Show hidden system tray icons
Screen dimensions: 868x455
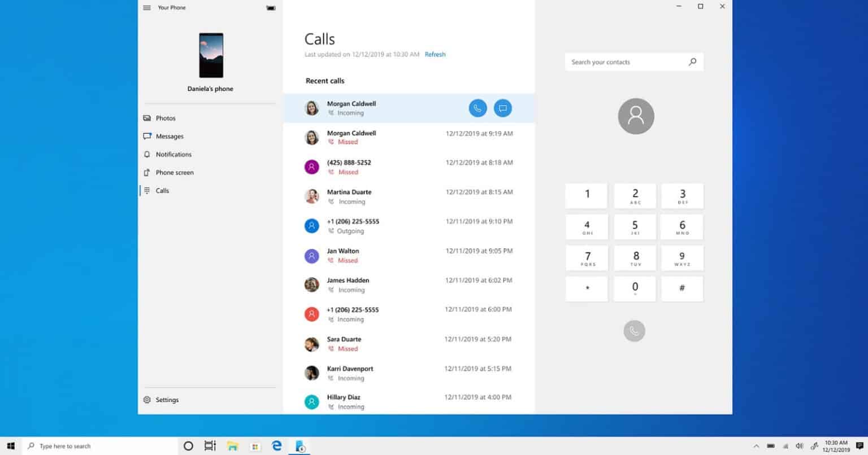pyautogui.click(x=756, y=446)
